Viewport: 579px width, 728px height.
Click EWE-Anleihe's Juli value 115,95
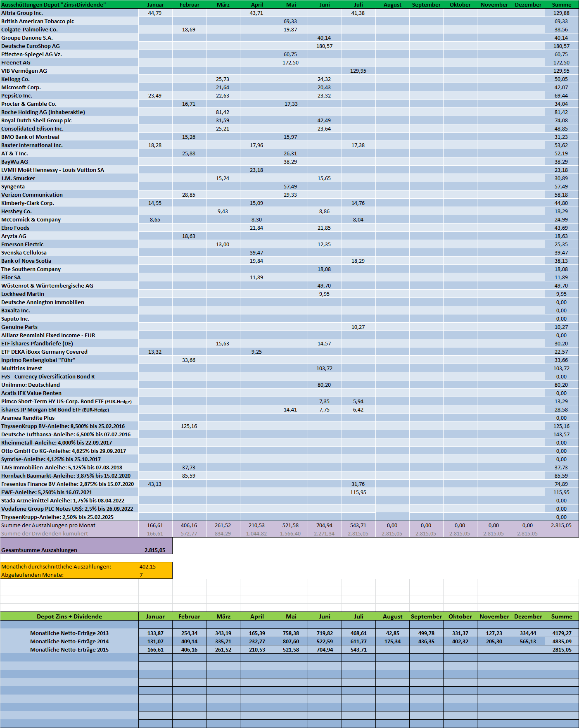[x=358, y=492]
